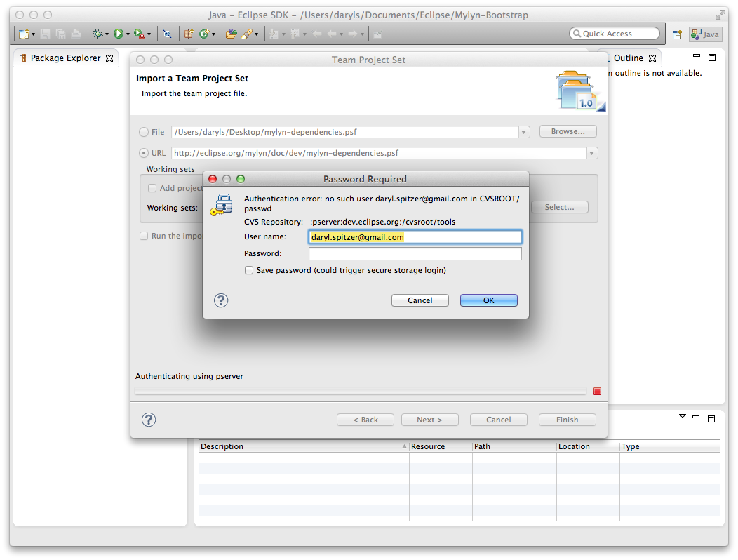Click the Forward navigation arrow icon
Viewport: 738px width, 560px height.
coord(353,34)
